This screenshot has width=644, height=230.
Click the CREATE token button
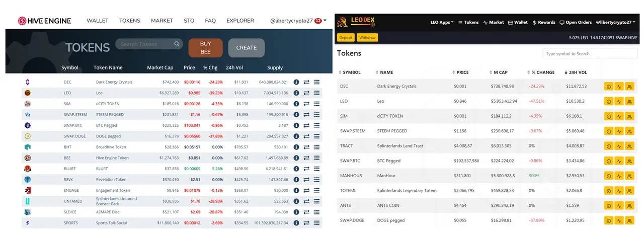tap(247, 48)
